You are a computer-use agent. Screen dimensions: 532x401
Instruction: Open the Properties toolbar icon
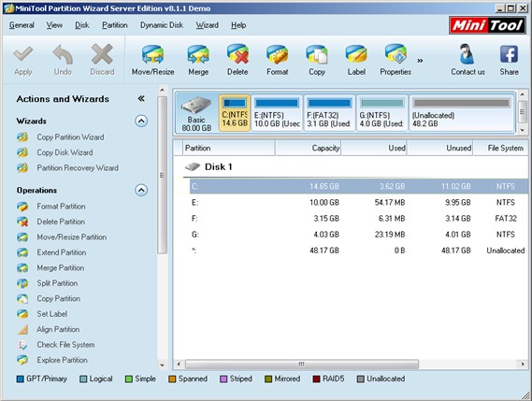(395, 54)
